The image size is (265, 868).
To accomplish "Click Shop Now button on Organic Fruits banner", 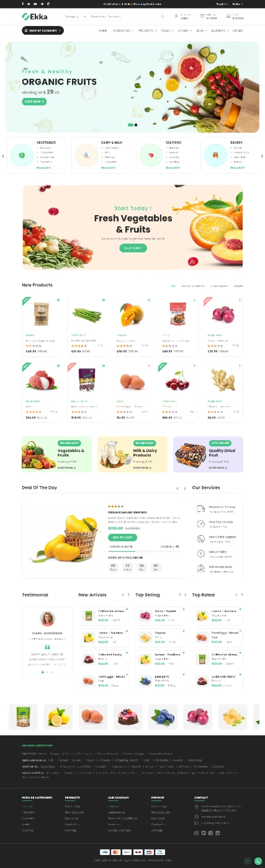I will [x=35, y=101].
